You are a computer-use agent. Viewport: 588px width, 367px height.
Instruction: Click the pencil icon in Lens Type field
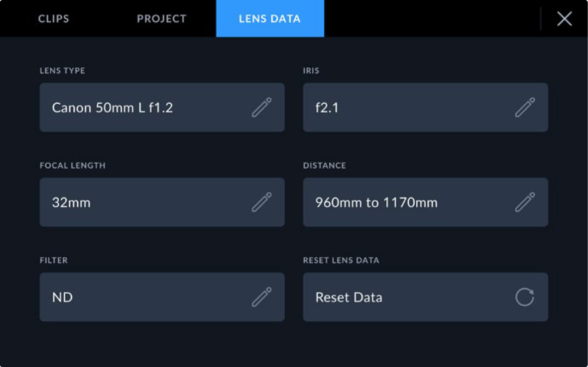click(x=261, y=107)
